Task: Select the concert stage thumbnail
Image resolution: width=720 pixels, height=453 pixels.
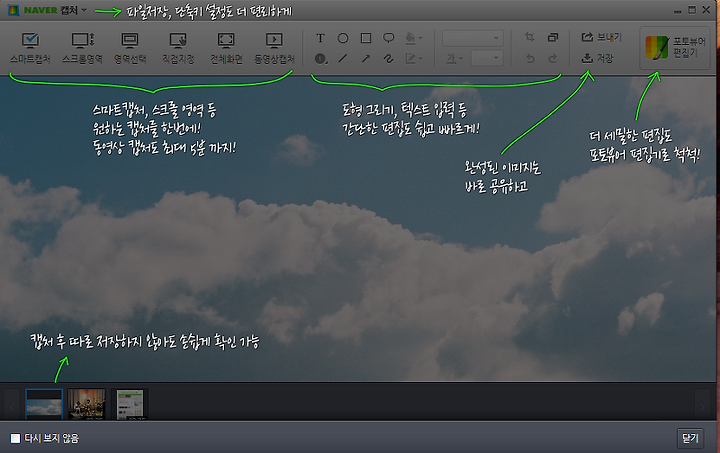Action: tap(87, 404)
